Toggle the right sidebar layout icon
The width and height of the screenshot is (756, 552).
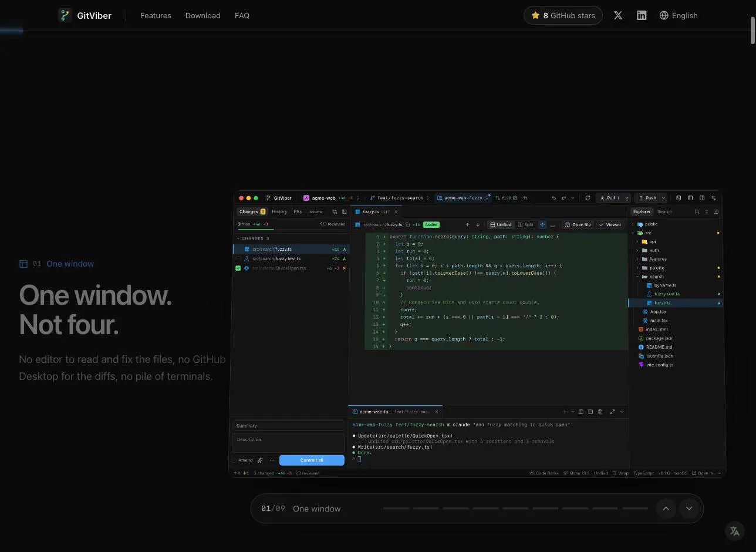[x=702, y=198]
